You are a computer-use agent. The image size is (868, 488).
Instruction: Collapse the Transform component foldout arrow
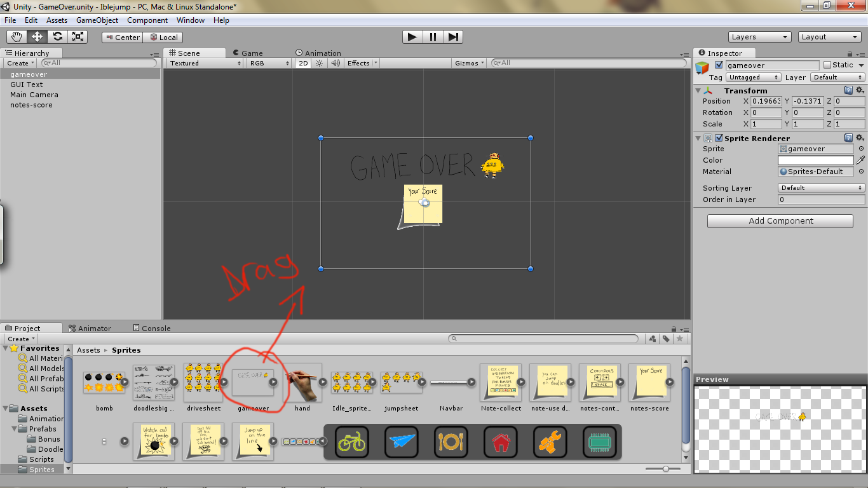pos(698,91)
